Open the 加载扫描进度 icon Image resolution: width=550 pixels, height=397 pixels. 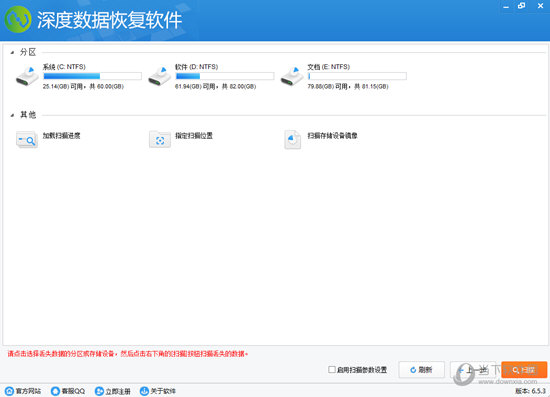click(27, 140)
